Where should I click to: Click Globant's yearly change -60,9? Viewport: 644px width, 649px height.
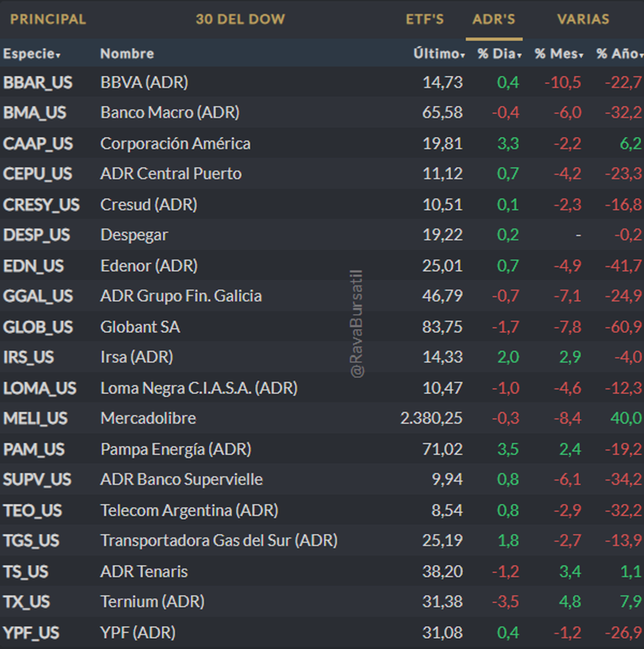pos(624,327)
